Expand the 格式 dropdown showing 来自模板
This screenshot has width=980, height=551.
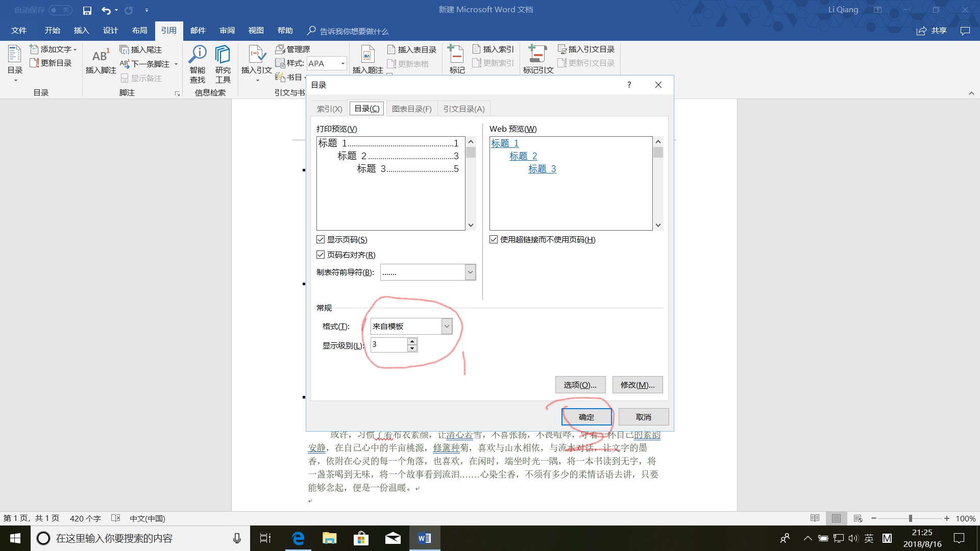tap(447, 326)
